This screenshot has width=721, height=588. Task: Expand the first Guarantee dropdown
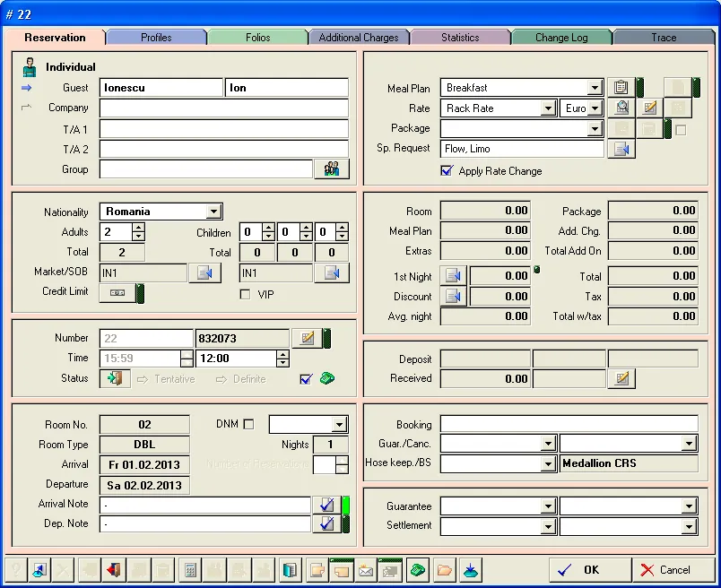click(x=548, y=506)
